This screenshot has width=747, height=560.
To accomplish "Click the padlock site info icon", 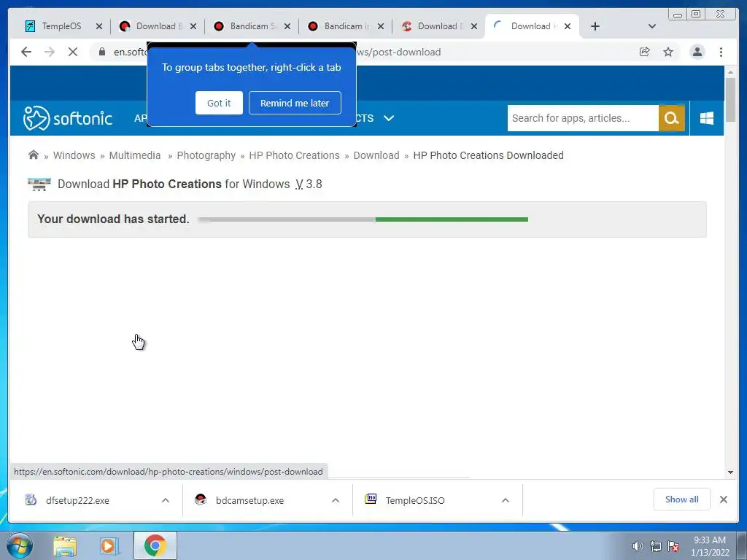I will (x=102, y=52).
